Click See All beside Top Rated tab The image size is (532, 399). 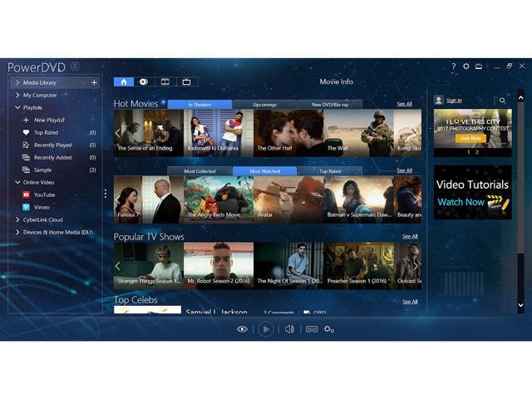[x=405, y=170]
